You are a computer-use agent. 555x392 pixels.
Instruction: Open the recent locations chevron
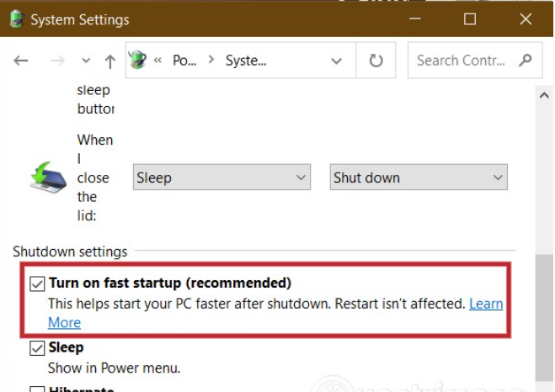85,61
